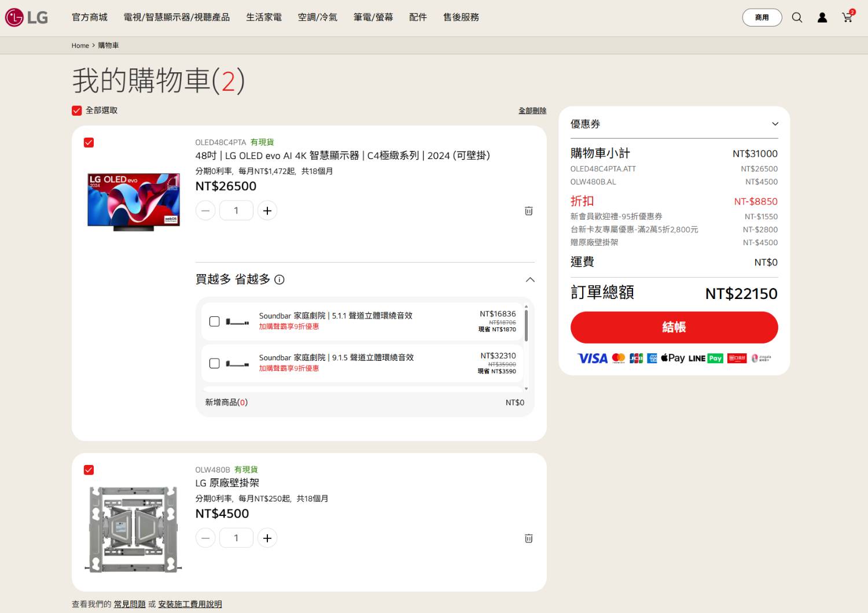Open the 48吋 LG OLED evo product title
Viewport: 868px width, 613px height.
pyautogui.click(x=343, y=156)
